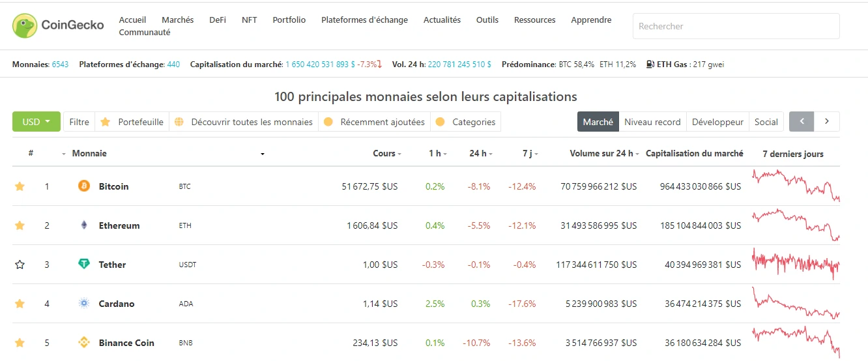Sort by 7 j column
Viewport: 868px width, 361px height.
[x=530, y=154]
